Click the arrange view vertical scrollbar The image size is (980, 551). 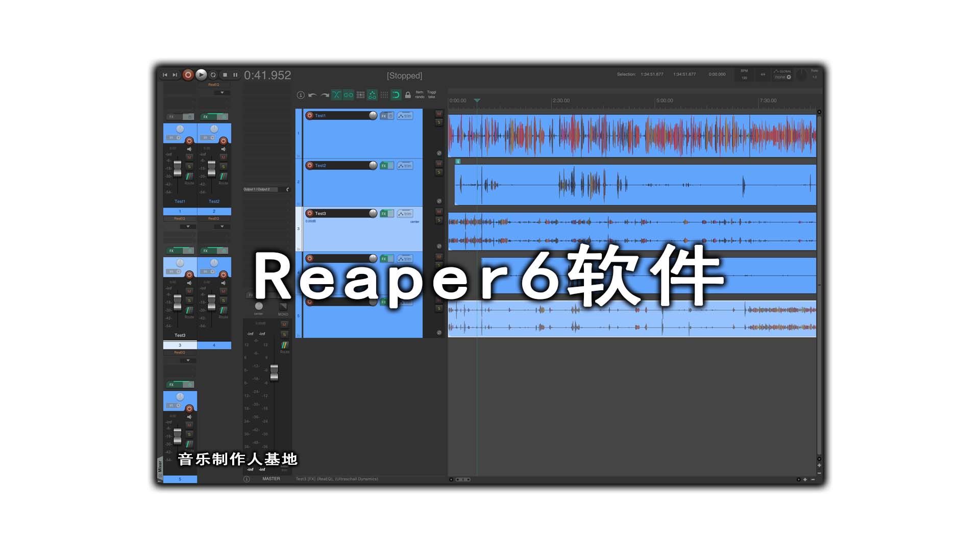[x=819, y=286]
